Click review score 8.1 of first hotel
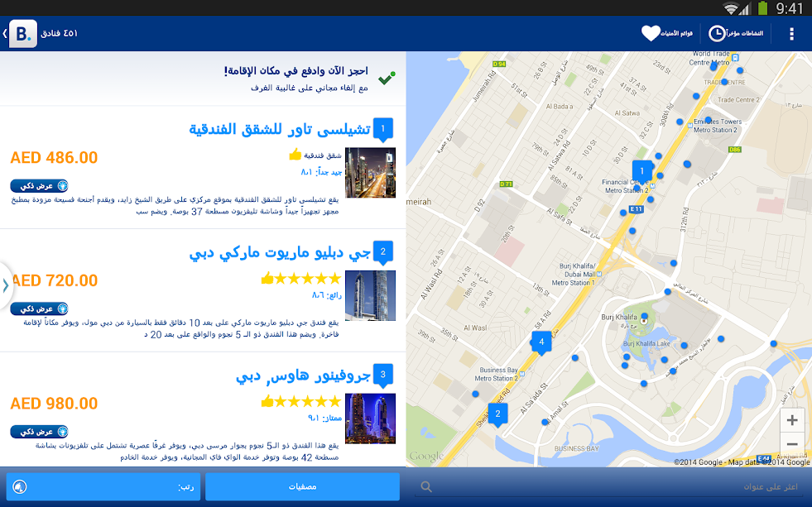The width and height of the screenshot is (812, 507). 322,172
